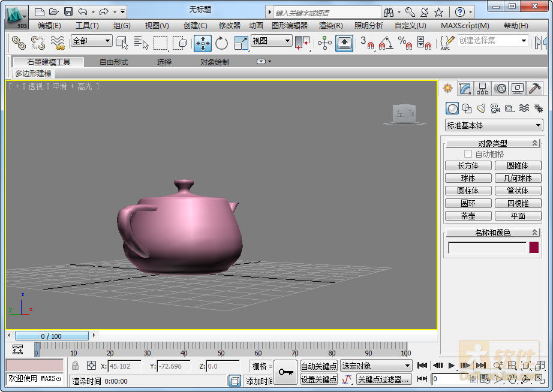Viewport: 553px width, 392px height.
Task: Toggle the selection lock icon
Action: [75, 366]
